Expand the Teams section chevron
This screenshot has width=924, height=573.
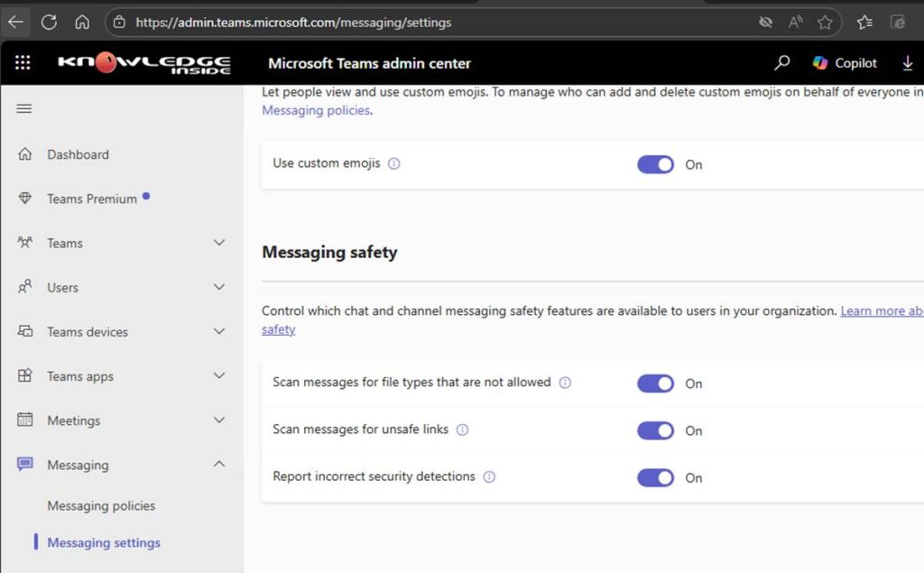218,243
